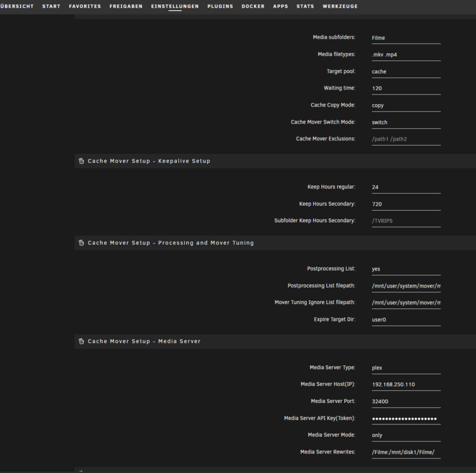Edit the Media filetypes field

(x=406, y=55)
